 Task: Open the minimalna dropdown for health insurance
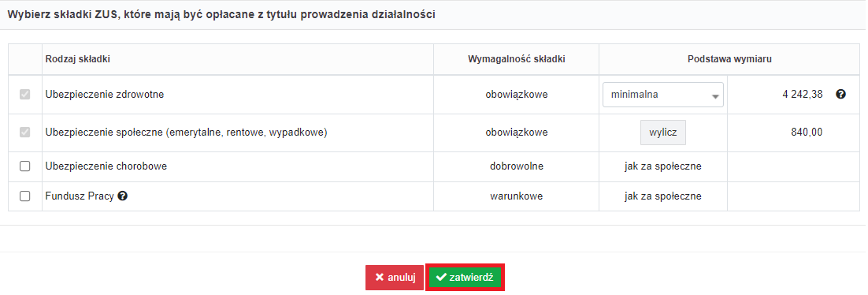(662, 95)
